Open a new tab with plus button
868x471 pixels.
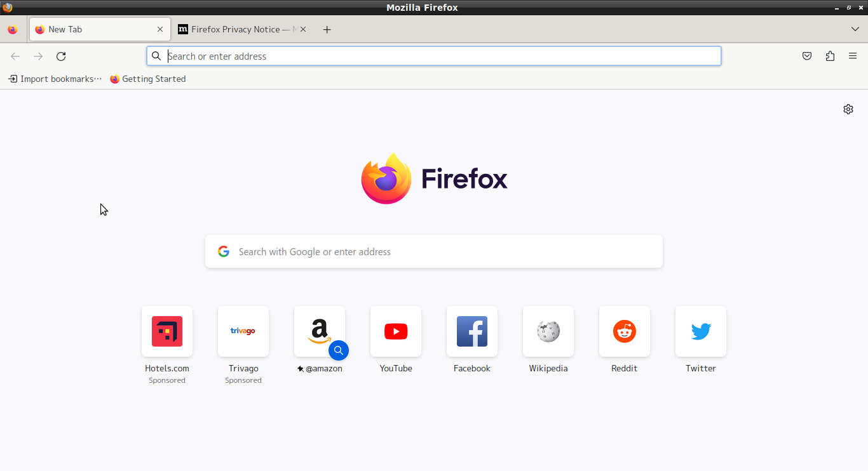click(327, 29)
